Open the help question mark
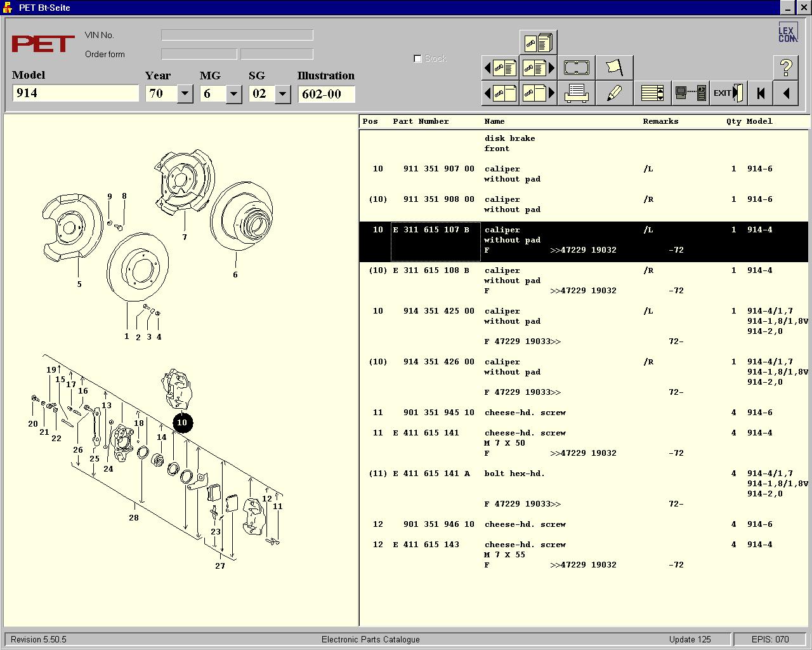812x650 pixels. point(786,67)
